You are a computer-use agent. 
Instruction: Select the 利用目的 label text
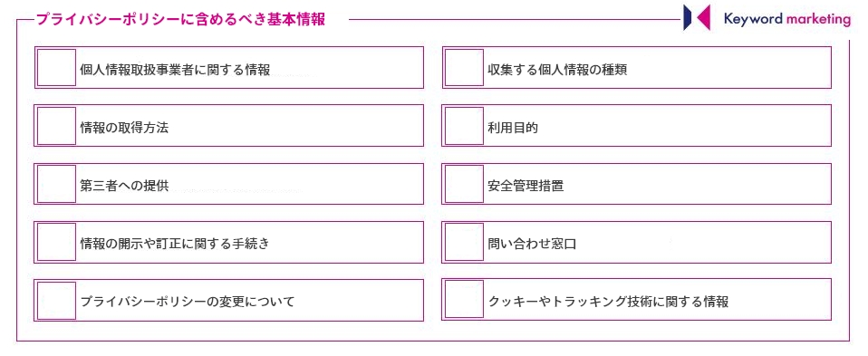click(x=513, y=128)
